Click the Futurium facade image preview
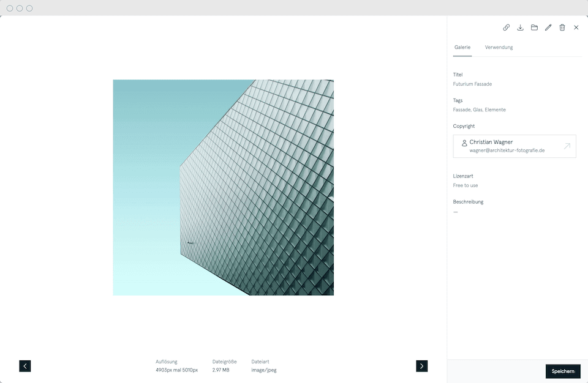 click(223, 187)
